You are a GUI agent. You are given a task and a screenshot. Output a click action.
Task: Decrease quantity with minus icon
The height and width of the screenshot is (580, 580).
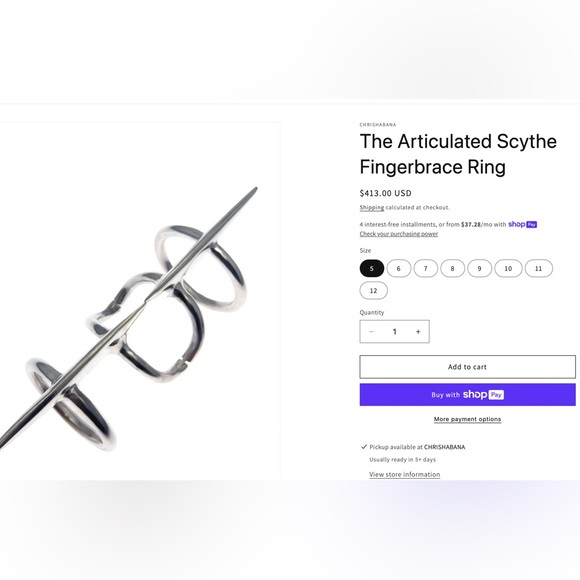tap(371, 331)
